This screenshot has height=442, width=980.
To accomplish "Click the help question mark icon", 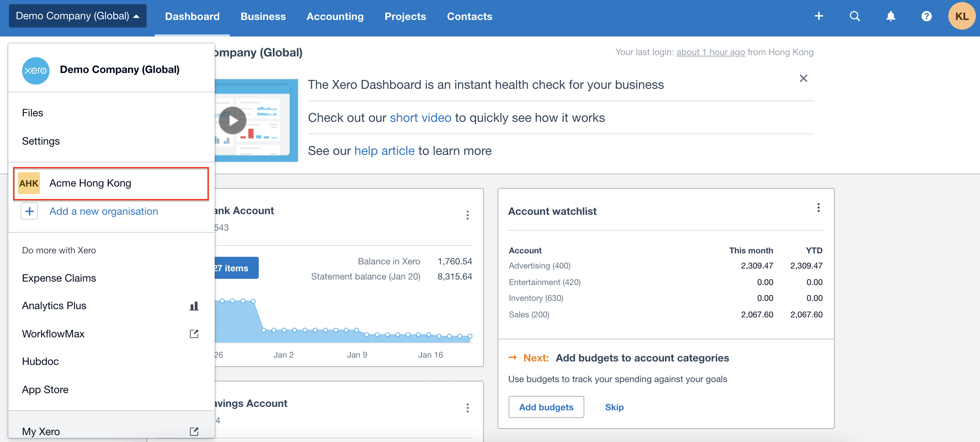I will click(926, 16).
